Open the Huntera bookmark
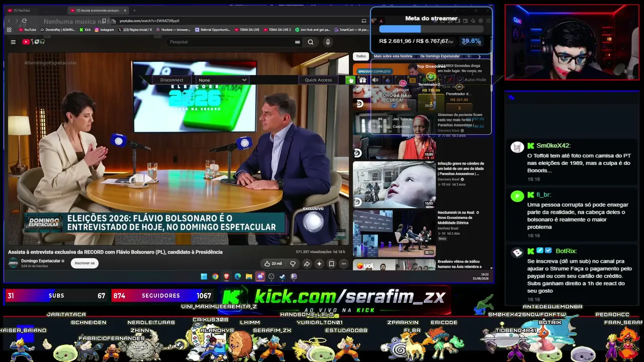644x362 pixels. [x=173, y=30]
